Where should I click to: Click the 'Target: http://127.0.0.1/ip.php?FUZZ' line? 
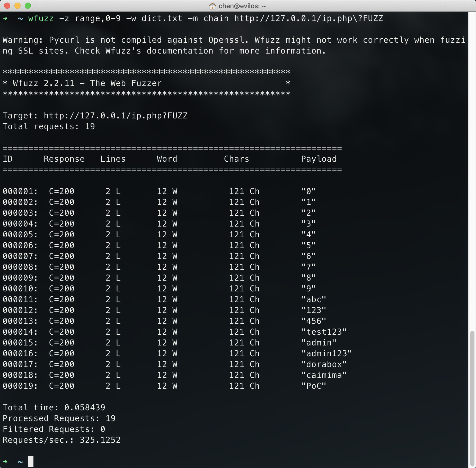[x=95, y=116]
